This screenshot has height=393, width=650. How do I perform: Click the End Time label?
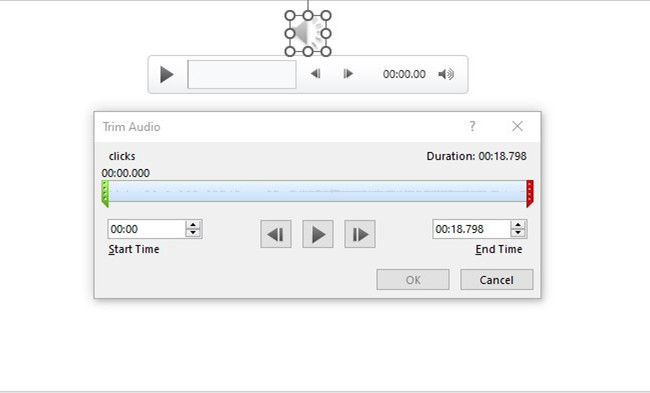coord(499,249)
